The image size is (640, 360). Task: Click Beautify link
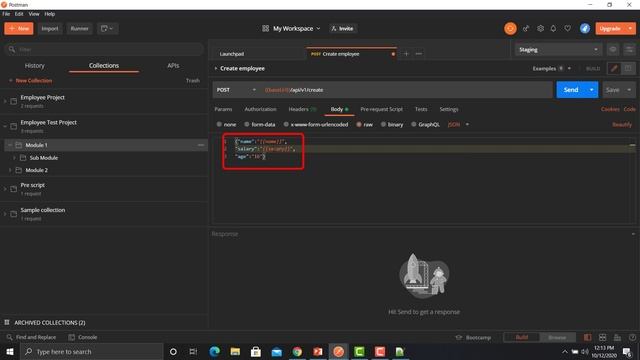[622, 124]
